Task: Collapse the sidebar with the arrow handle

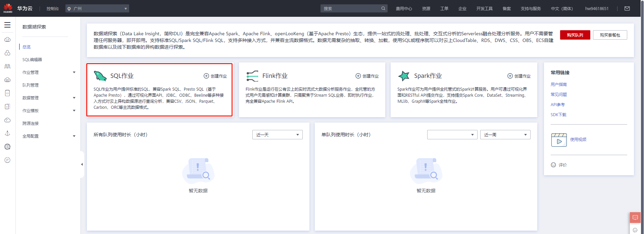Action: coord(82,164)
